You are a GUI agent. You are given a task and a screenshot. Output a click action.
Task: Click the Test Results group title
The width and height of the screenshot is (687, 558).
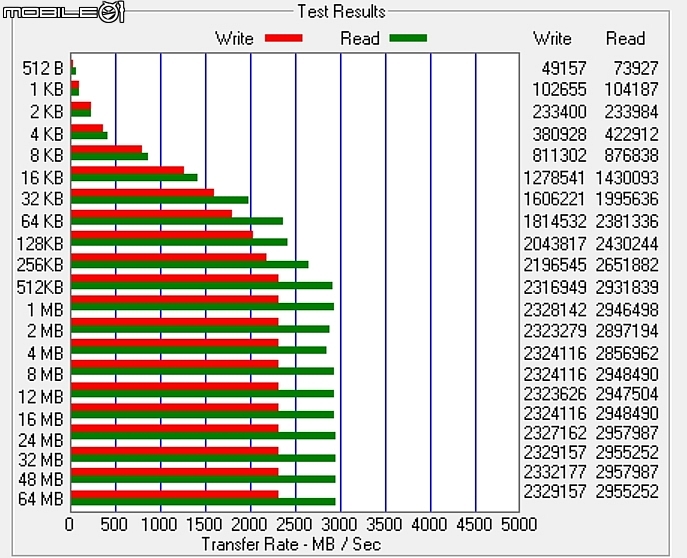[x=341, y=11]
